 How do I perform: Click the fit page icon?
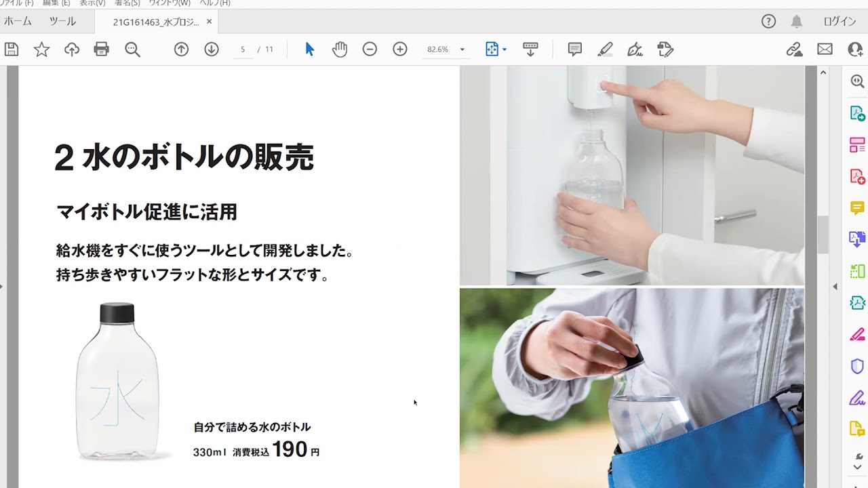(492, 49)
